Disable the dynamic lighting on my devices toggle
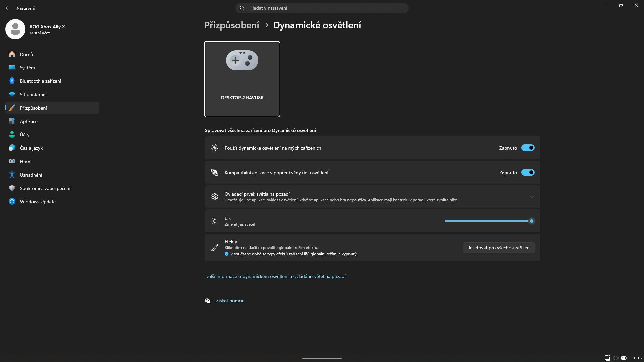The height and width of the screenshot is (362, 644). click(x=528, y=148)
